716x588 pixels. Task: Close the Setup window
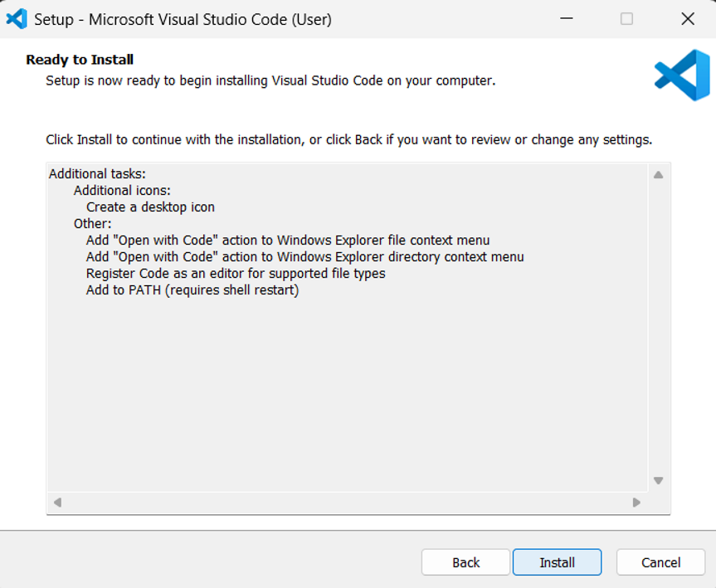click(x=688, y=19)
